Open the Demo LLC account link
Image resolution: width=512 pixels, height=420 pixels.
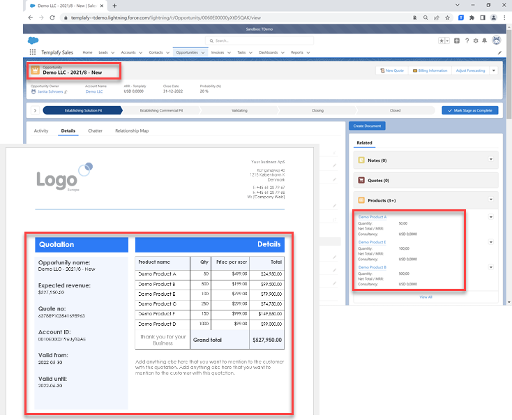click(x=94, y=92)
